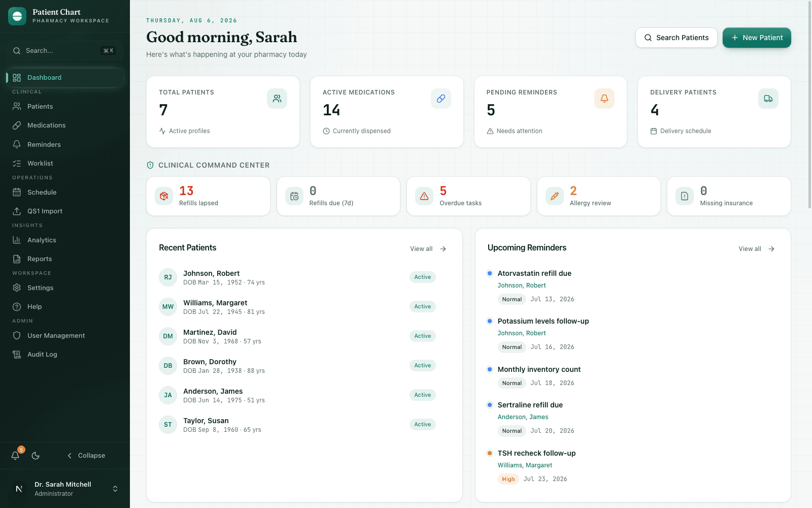This screenshot has height=508, width=812.
Task: Click the Recent Patients View all arrow
Action: 443,249
